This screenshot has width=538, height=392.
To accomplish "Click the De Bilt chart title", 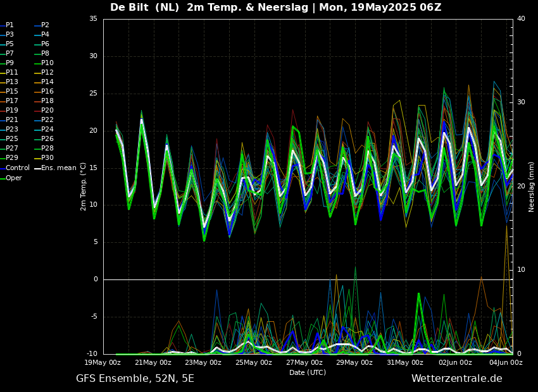I will 275,8.
